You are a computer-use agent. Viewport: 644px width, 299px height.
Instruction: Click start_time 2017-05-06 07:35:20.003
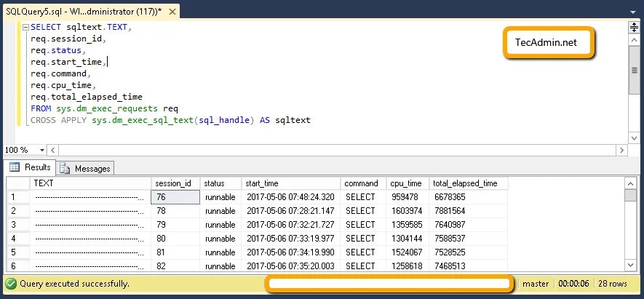click(x=291, y=266)
